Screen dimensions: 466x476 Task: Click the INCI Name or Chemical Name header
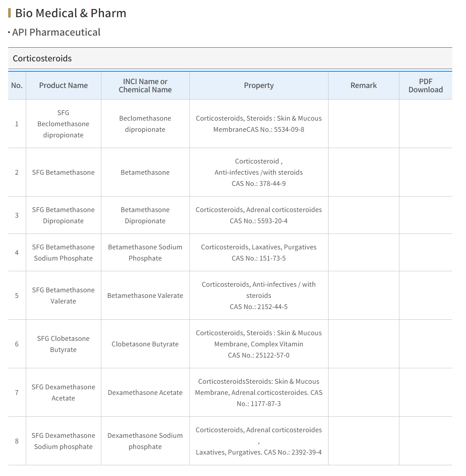pyautogui.click(x=145, y=85)
